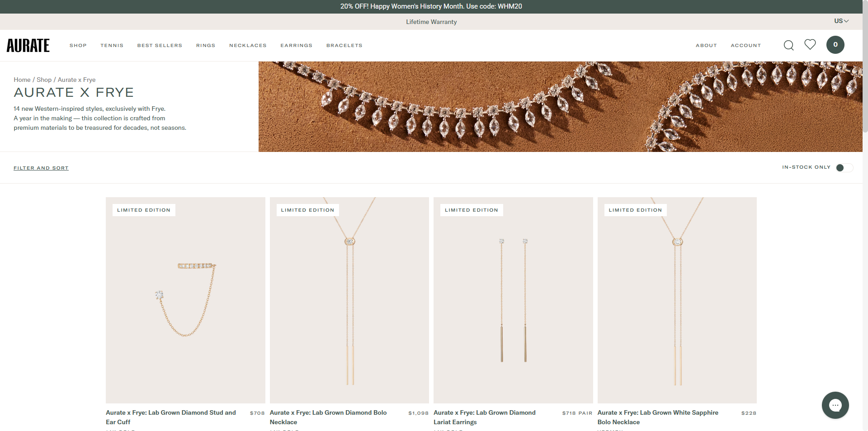
Task: Click the AURATE logo
Action: click(28, 46)
